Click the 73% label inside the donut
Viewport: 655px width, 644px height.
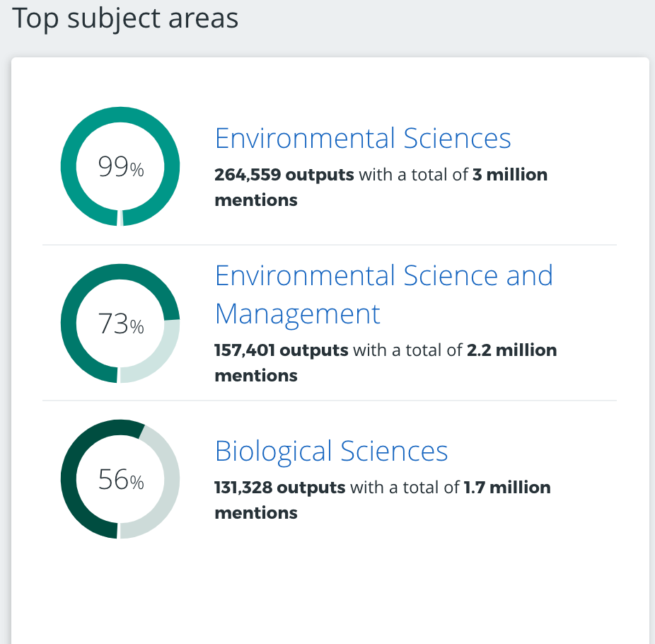click(x=120, y=324)
